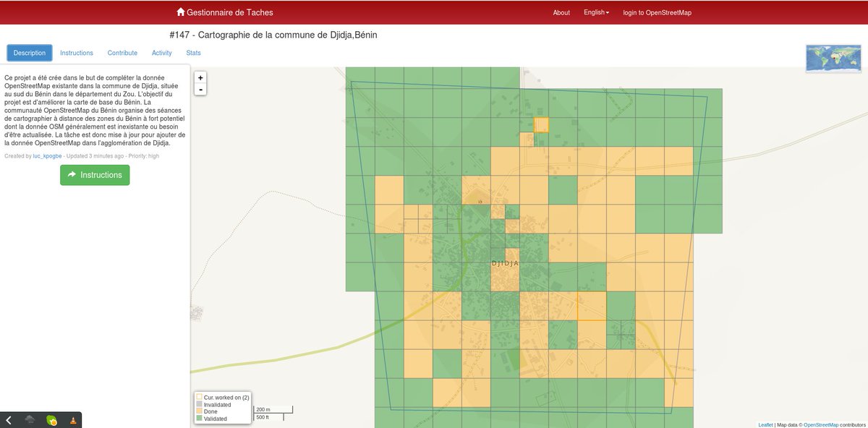Open the Activity tab
This screenshot has width=868, height=428.
coord(162,53)
